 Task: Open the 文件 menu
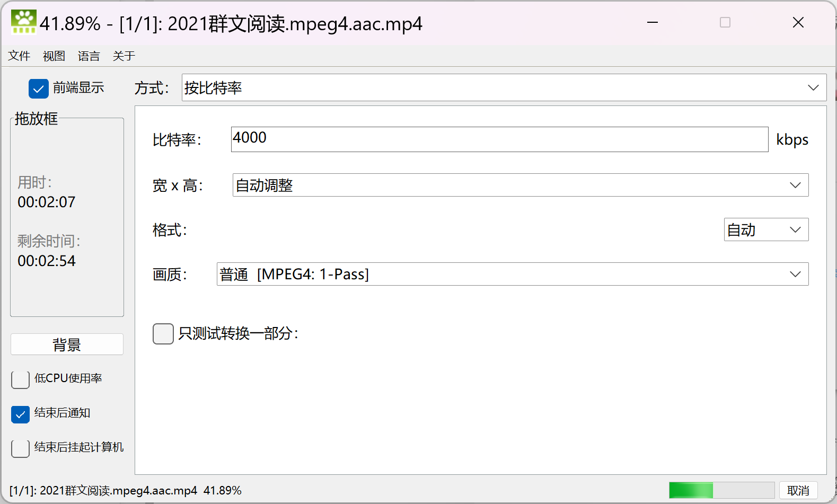[x=19, y=56]
